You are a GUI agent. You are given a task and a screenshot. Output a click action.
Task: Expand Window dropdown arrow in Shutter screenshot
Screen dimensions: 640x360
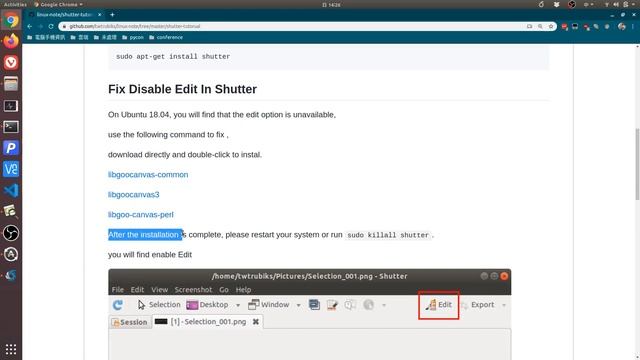(298, 305)
